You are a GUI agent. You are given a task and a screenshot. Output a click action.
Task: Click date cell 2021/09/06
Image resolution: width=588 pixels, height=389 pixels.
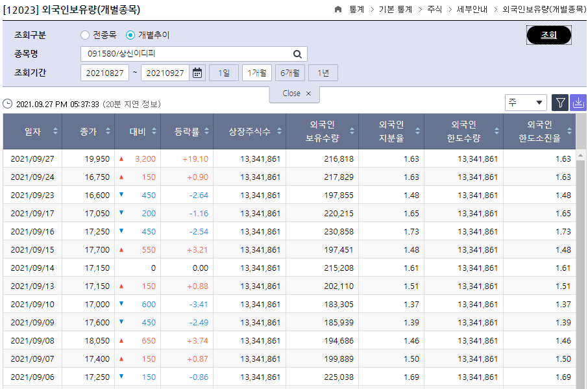(32, 377)
